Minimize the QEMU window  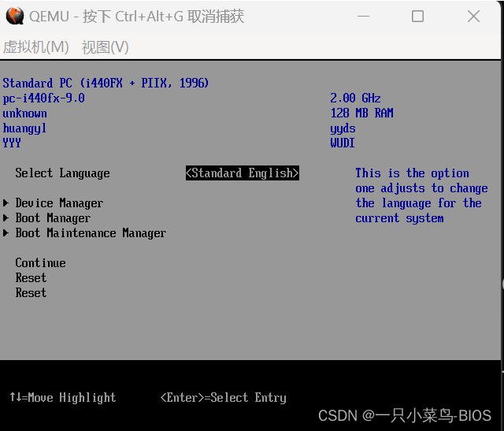pyautogui.click(x=363, y=16)
